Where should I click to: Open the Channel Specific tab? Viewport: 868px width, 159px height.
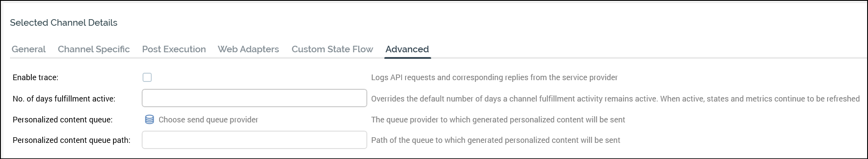94,49
